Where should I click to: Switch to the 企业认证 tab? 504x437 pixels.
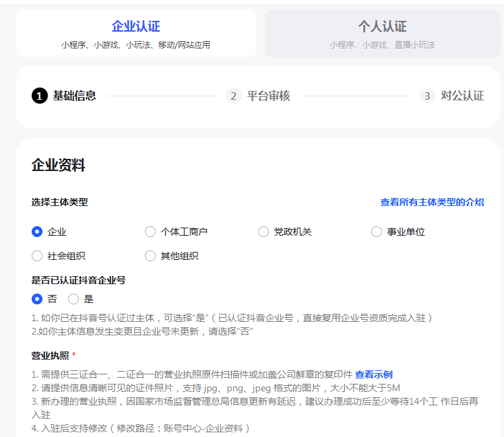click(136, 34)
